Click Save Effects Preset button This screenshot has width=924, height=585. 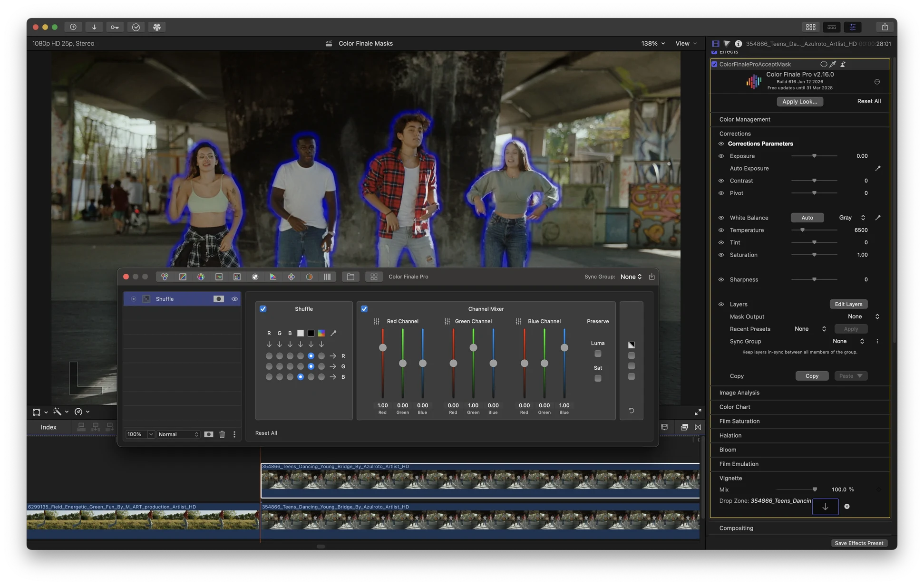pyautogui.click(x=859, y=543)
